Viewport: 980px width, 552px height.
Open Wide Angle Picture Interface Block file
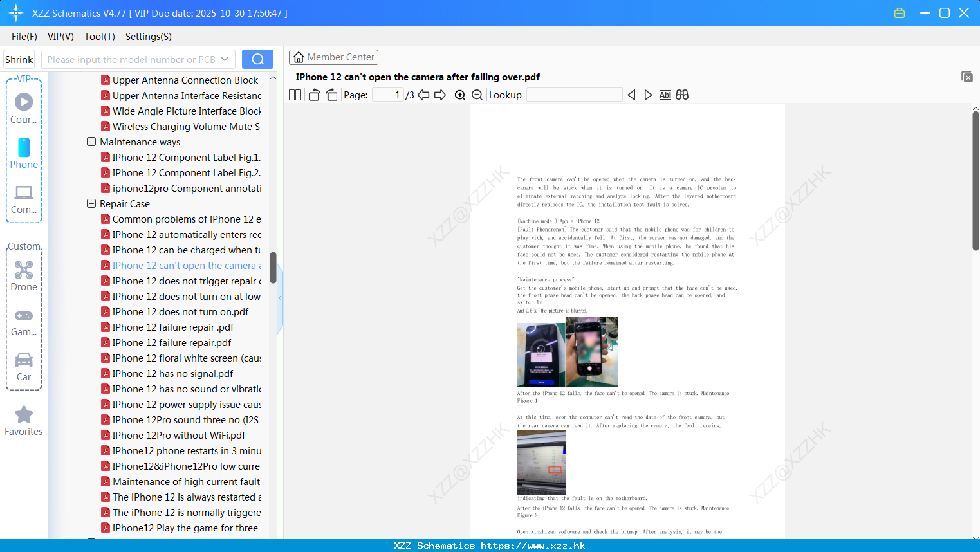[x=181, y=111]
